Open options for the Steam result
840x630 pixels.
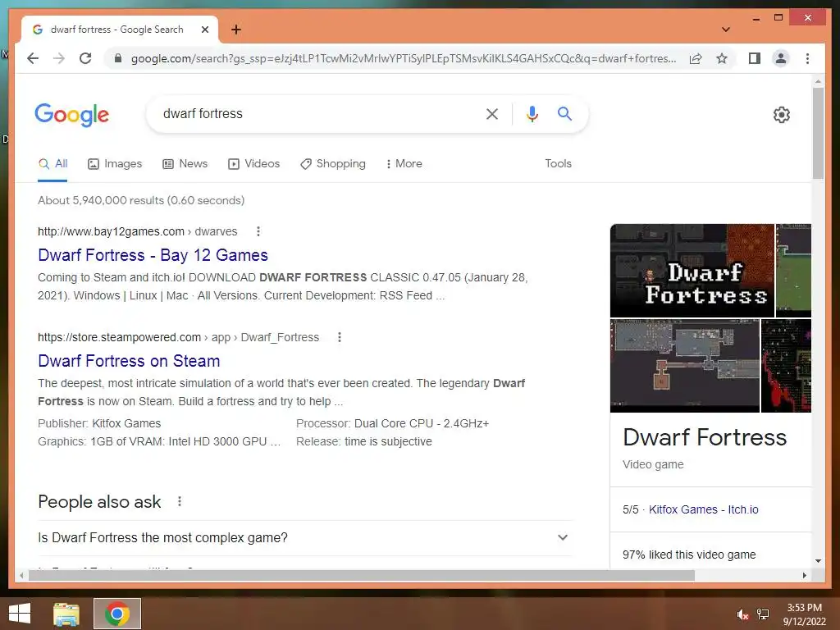point(339,337)
